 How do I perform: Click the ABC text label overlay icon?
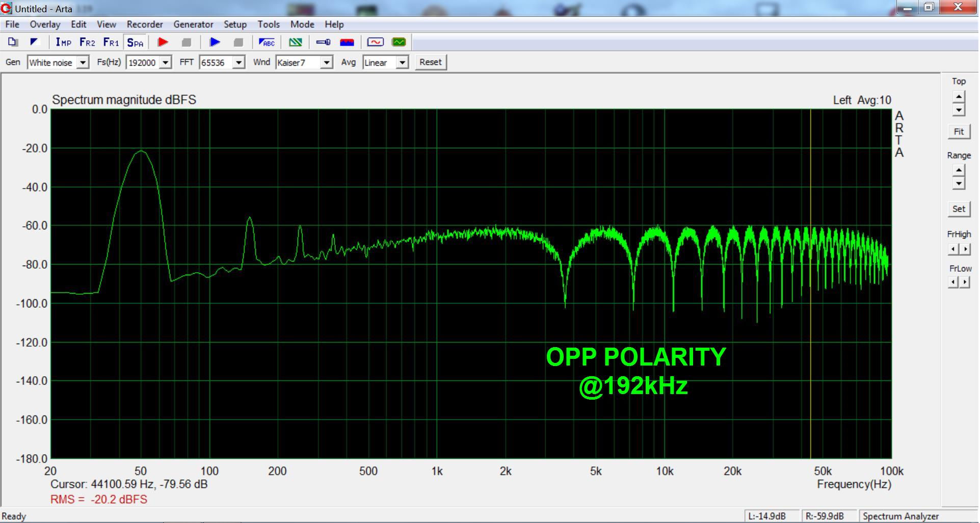coord(267,42)
